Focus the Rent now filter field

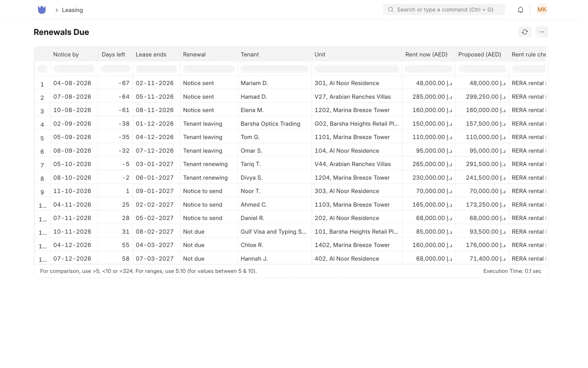[x=429, y=69]
